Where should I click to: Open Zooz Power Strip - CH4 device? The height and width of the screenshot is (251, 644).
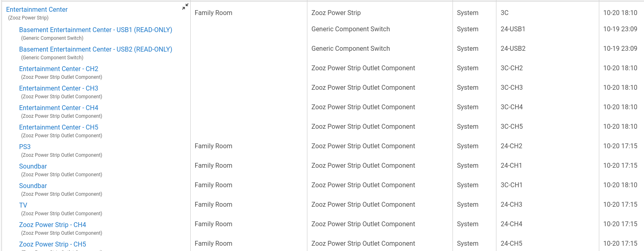[52, 225]
